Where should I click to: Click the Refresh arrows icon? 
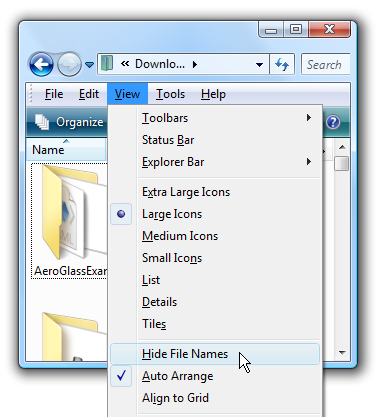282,64
